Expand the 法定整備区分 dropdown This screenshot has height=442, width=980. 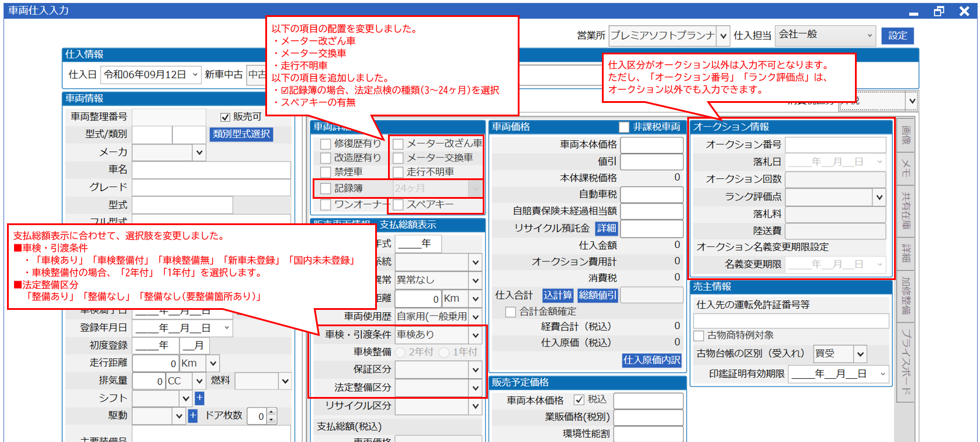click(476, 388)
